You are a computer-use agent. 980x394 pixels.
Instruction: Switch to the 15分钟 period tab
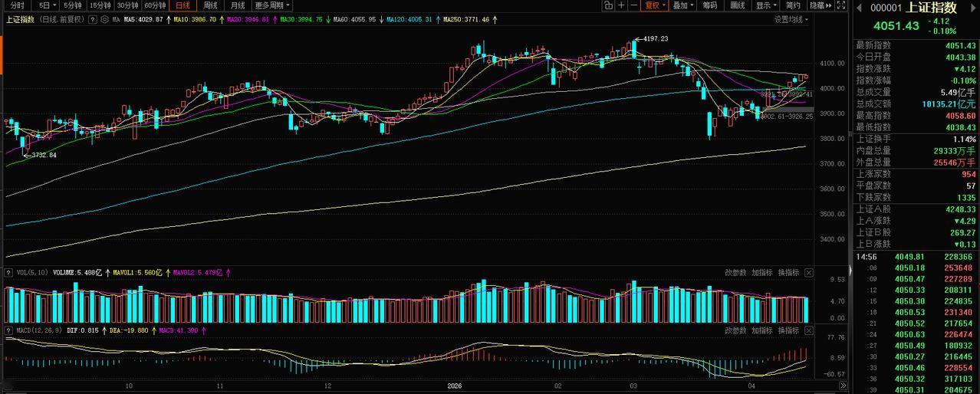(x=100, y=5)
